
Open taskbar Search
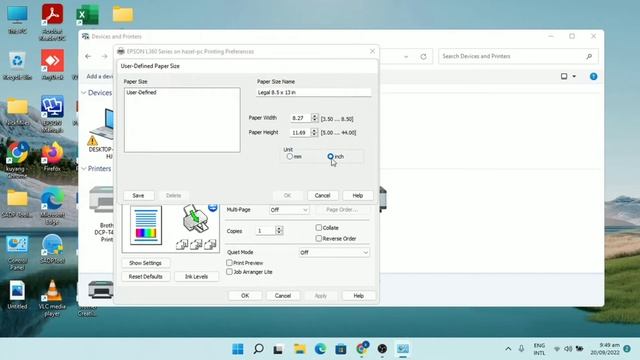click(258, 349)
